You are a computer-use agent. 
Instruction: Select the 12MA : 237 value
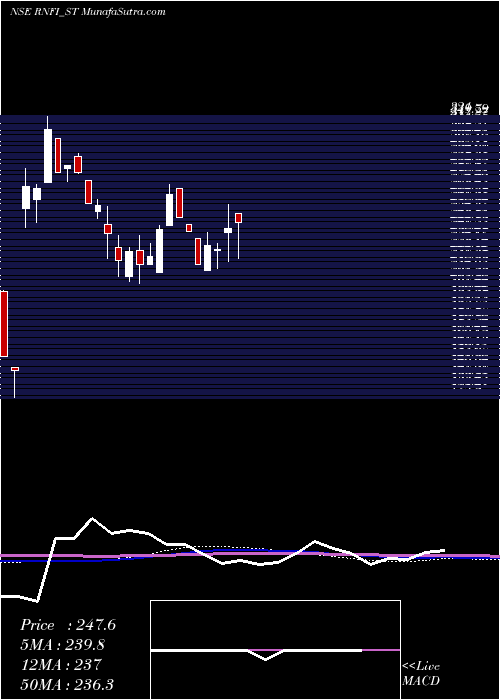[x=61, y=665]
